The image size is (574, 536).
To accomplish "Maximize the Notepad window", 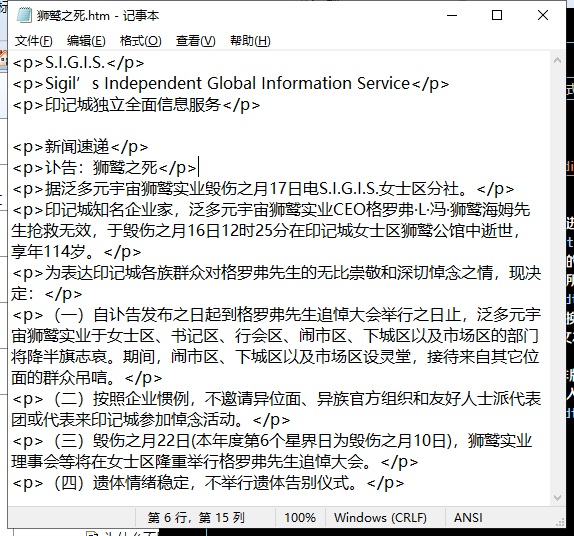I will (x=497, y=15).
